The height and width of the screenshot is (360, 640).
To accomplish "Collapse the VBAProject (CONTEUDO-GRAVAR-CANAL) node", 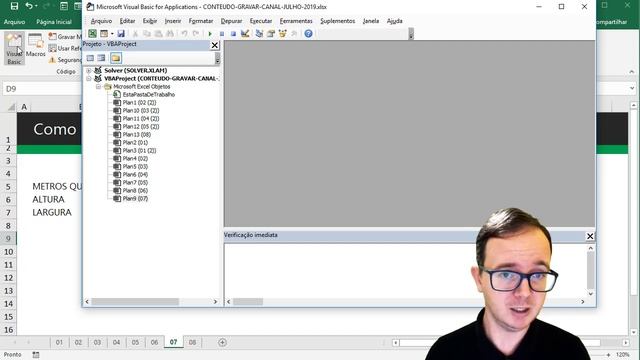I will pos(89,78).
